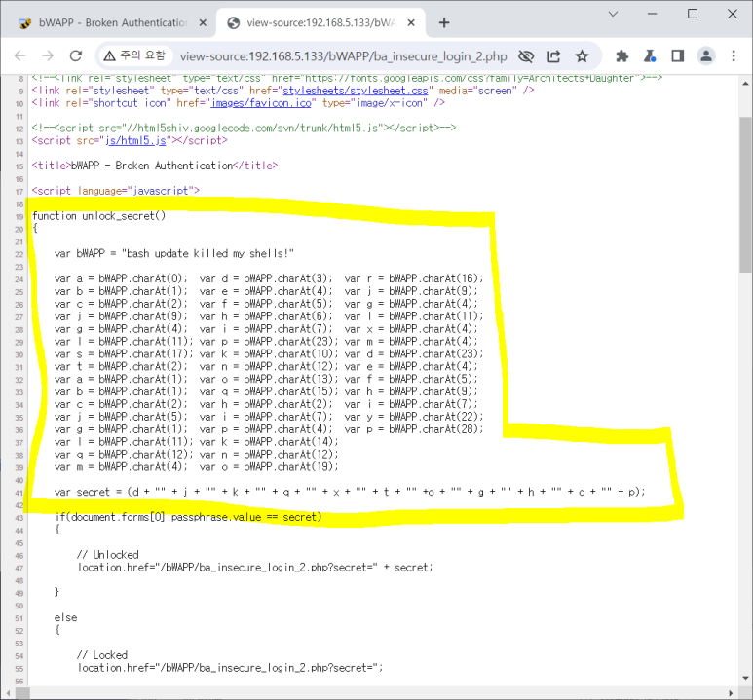
Task: Click the 'var a = bWAPP.charAt(0);' statement
Action: [x=121, y=278]
